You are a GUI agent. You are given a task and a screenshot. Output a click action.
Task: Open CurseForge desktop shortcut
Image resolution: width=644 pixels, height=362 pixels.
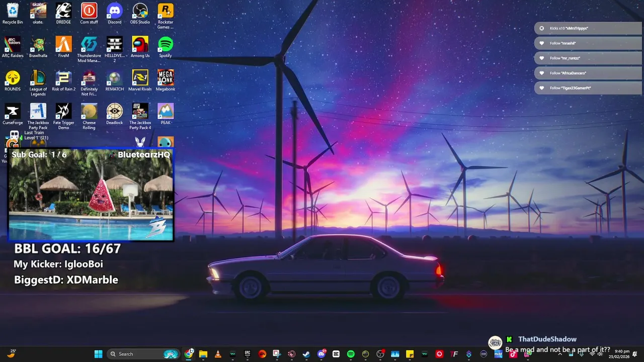coord(13,114)
